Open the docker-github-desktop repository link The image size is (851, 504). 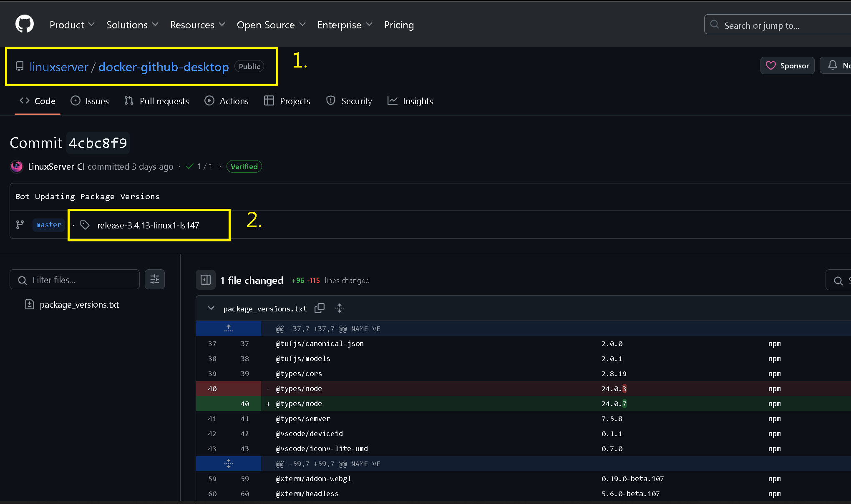pyautogui.click(x=164, y=67)
